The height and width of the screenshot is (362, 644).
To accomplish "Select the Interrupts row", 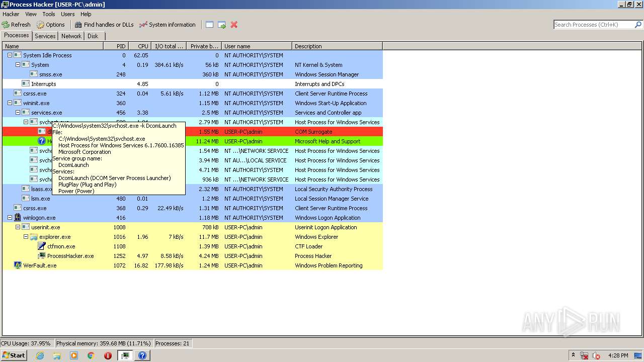I will tap(193, 84).
